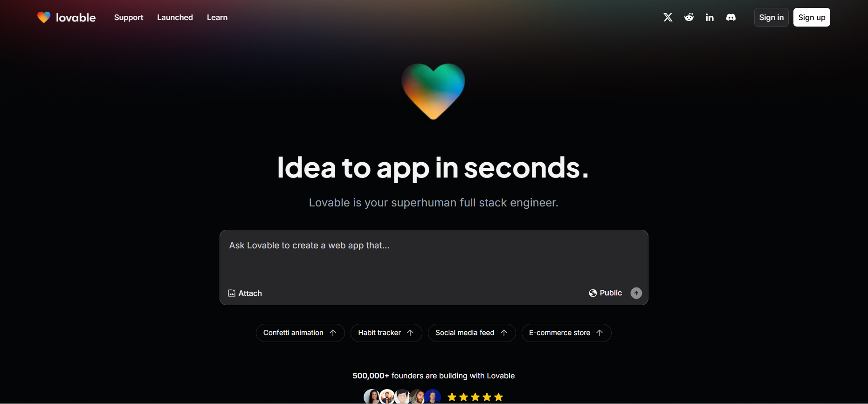Select the Social media feed suggestion

coord(472,333)
